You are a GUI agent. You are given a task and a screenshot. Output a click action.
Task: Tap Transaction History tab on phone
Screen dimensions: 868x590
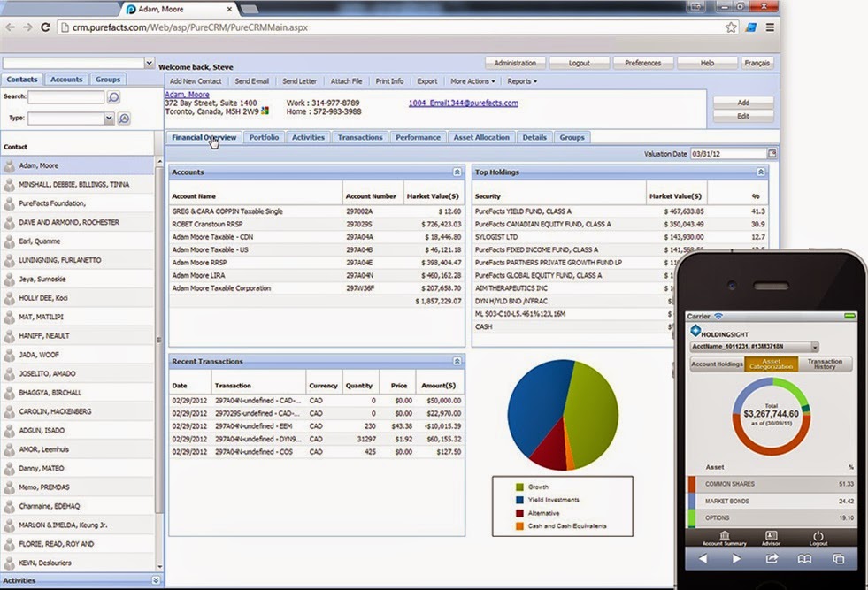[825, 364]
